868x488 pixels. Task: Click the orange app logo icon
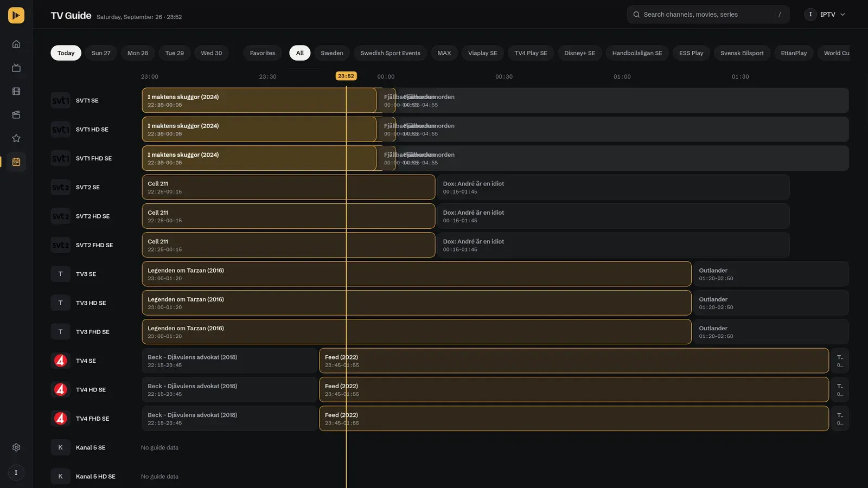pos(16,15)
